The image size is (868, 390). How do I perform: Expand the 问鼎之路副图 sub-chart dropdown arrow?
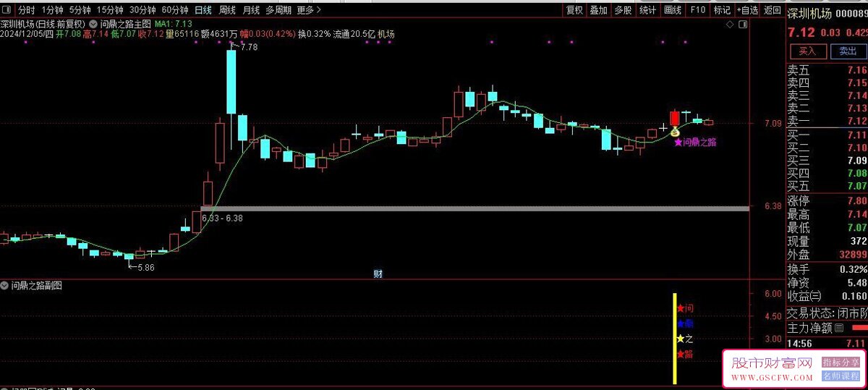tap(5, 286)
